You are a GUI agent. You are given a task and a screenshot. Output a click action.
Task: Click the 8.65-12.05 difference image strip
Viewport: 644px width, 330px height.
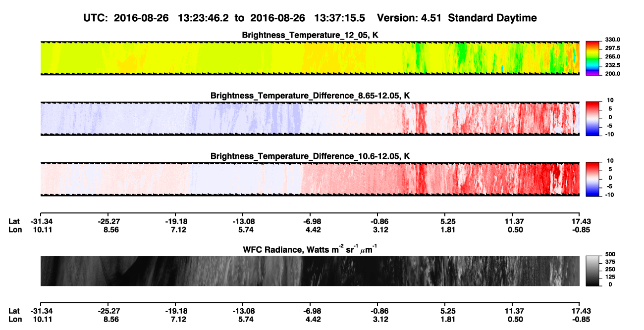click(x=310, y=119)
